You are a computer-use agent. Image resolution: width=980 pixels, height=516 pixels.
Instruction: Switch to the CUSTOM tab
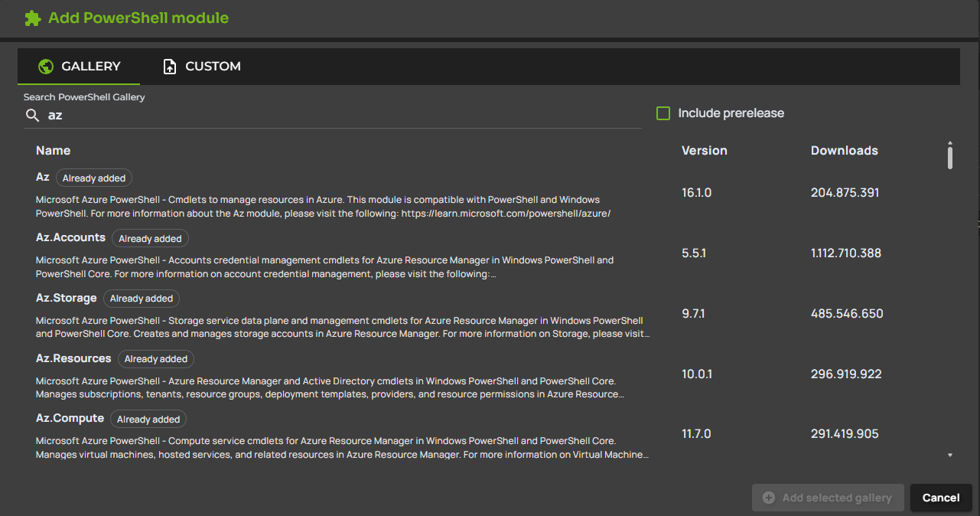(x=202, y=67)
